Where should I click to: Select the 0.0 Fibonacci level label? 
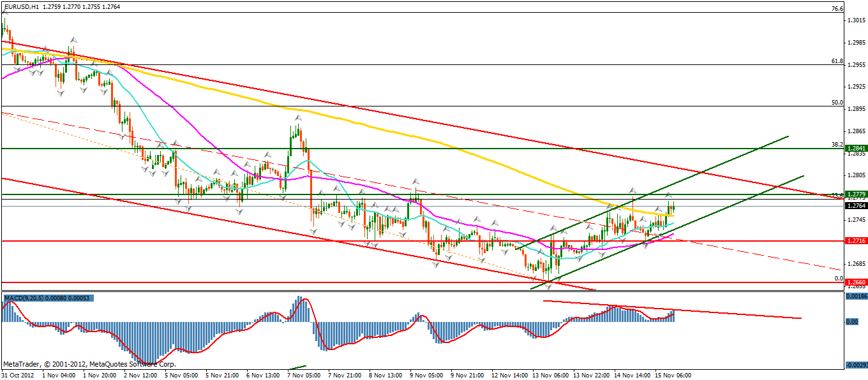(839, 279)
